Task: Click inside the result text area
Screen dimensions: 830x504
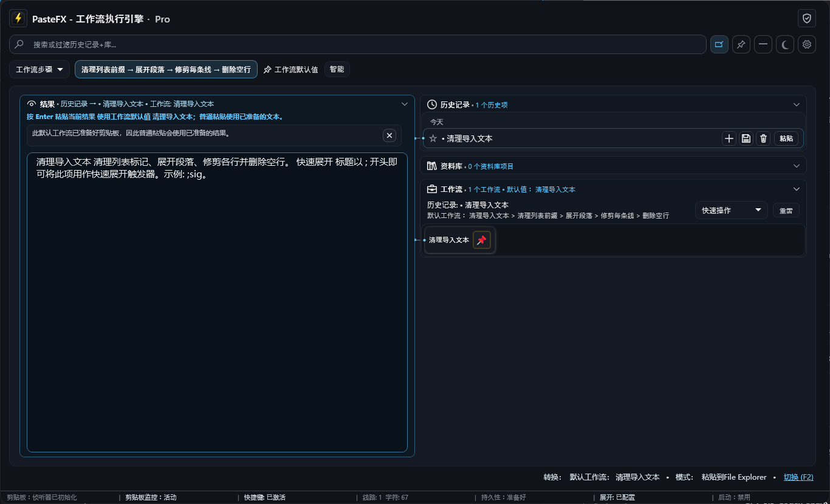Action: [x=217, y=302]
